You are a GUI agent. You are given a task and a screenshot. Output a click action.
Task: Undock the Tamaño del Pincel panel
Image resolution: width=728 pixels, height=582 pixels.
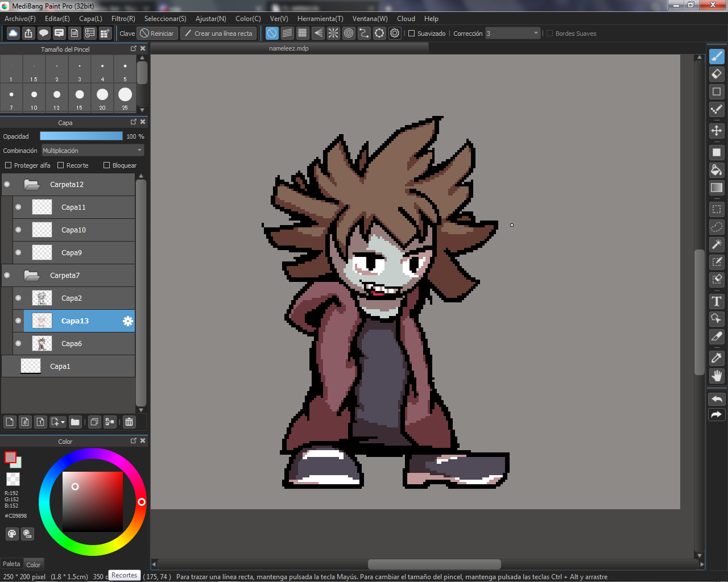click(134, 48)
